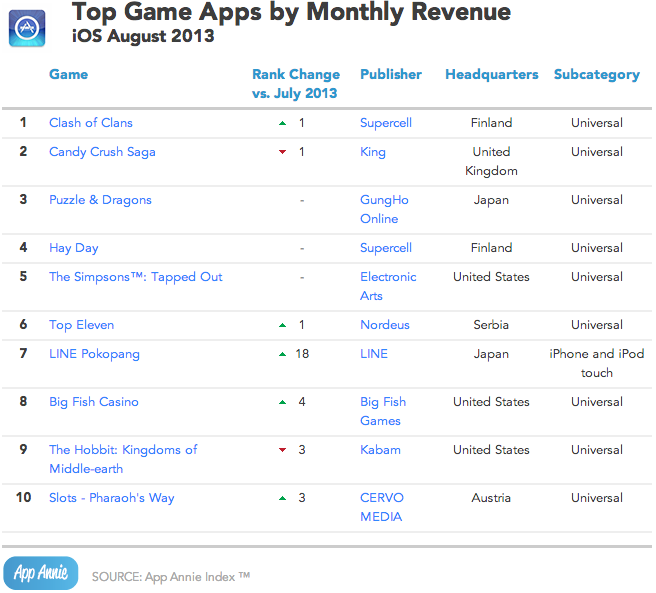The image size is (656, 593).
Task: Open the LINE Pokopang game link
Action: 94,354
